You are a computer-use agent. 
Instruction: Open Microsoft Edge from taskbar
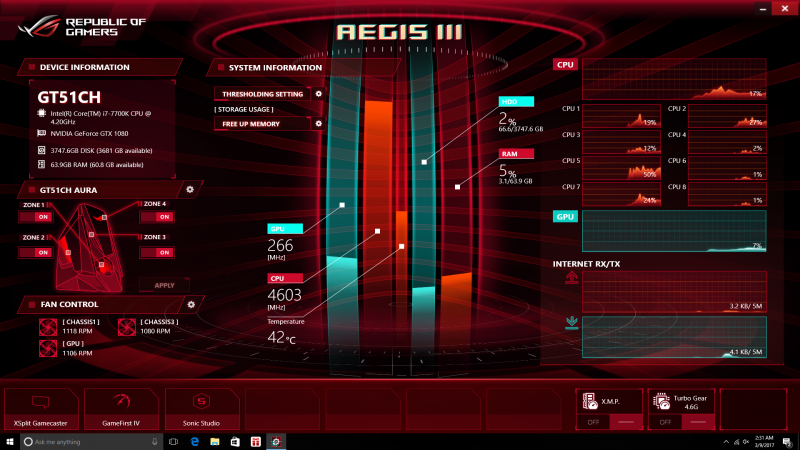pos(194,442)
